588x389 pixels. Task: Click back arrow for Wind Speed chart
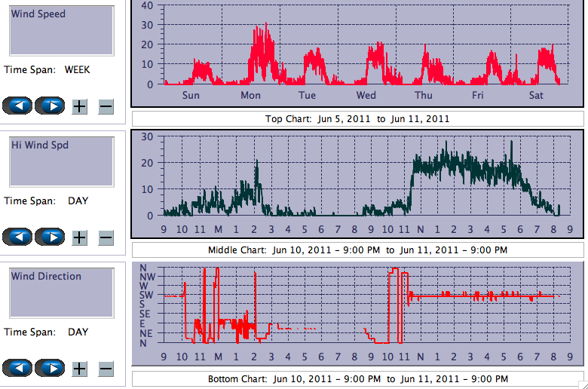17,106
